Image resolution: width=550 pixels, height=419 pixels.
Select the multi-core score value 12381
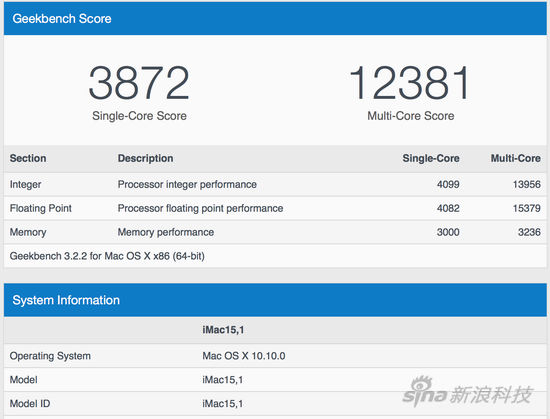point(409,83)
